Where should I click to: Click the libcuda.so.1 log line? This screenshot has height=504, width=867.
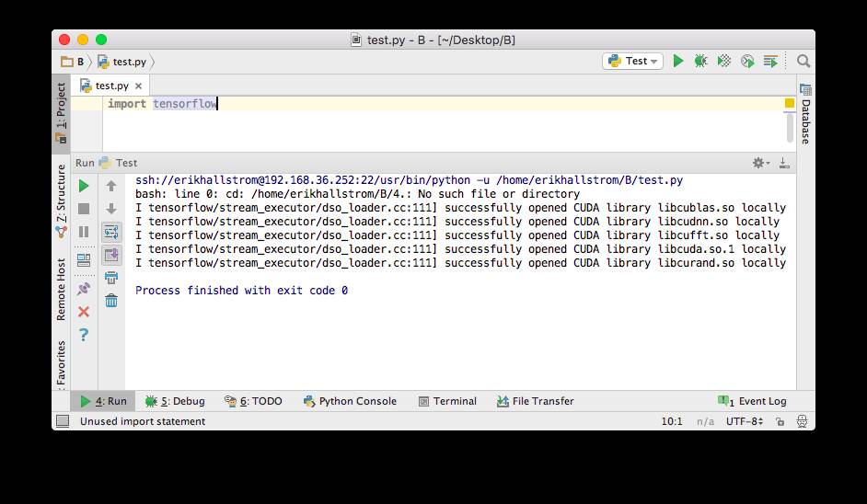pyautogui.click(x=460, y=249)
